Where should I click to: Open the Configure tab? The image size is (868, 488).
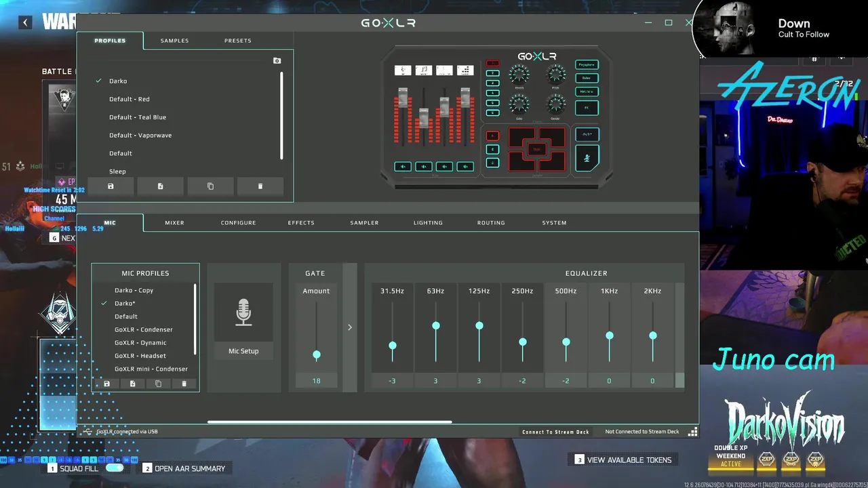coord(238,223)
